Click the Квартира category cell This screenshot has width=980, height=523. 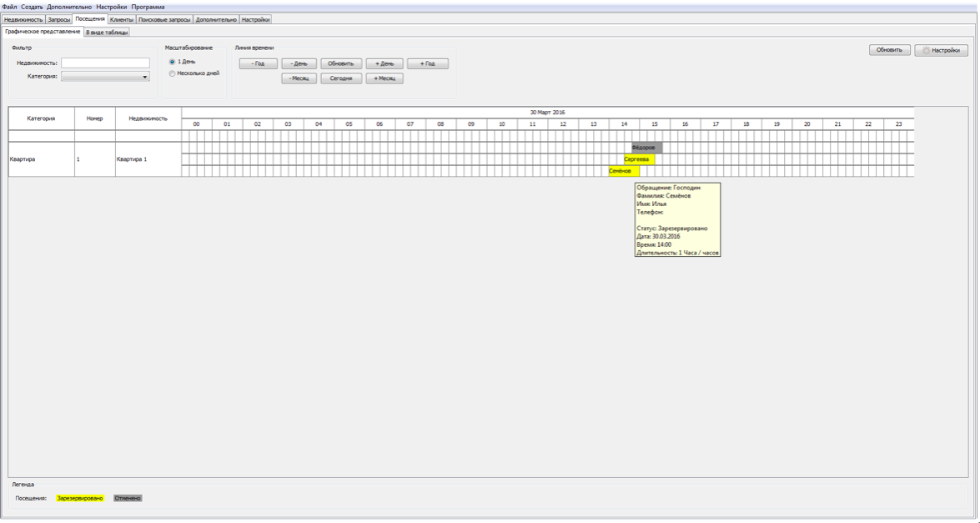[x=41, y=159]
